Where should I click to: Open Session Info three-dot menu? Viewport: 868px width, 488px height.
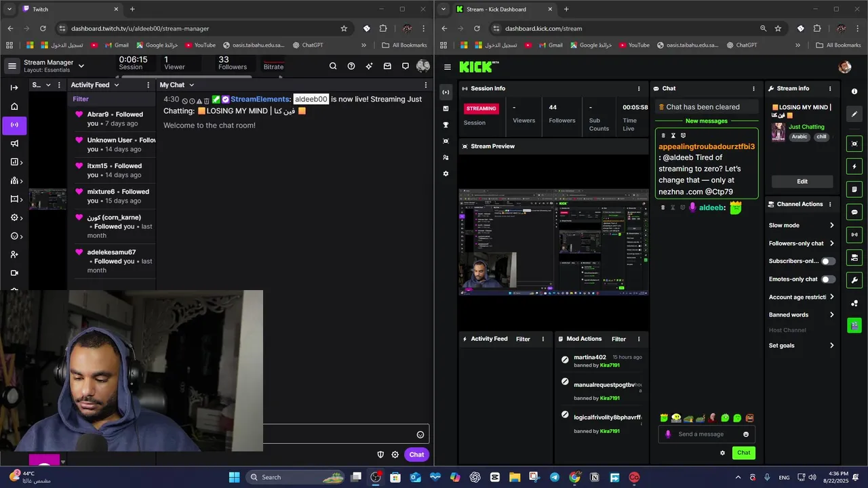click(639, 89)
